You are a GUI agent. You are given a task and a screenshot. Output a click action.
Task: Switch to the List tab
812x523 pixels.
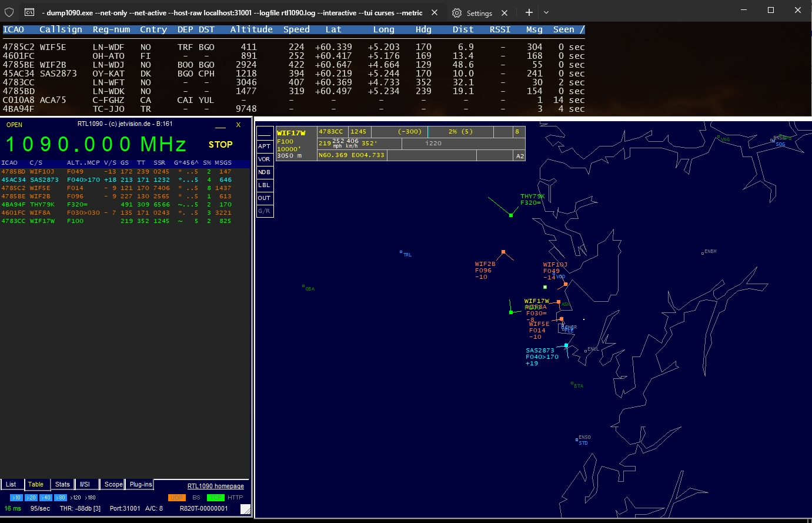[11, 484]
